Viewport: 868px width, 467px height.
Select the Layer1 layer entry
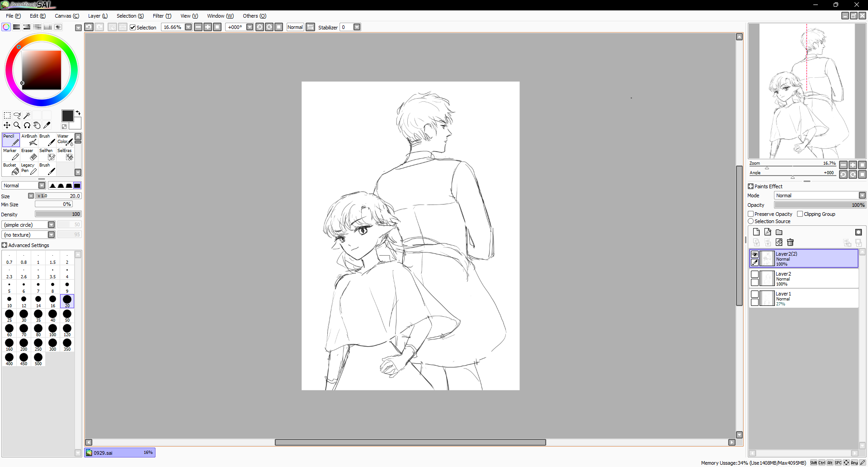[x=809, y=299]
